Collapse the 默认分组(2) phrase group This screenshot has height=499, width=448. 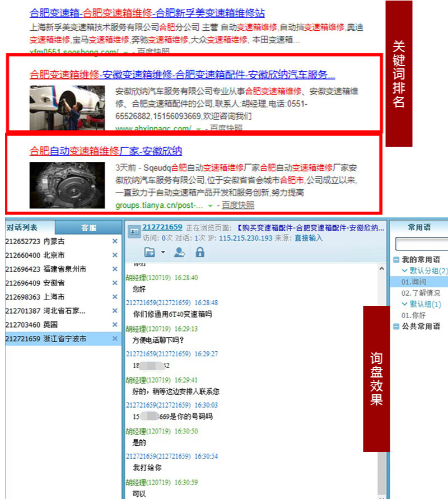[x=405, y=271]
